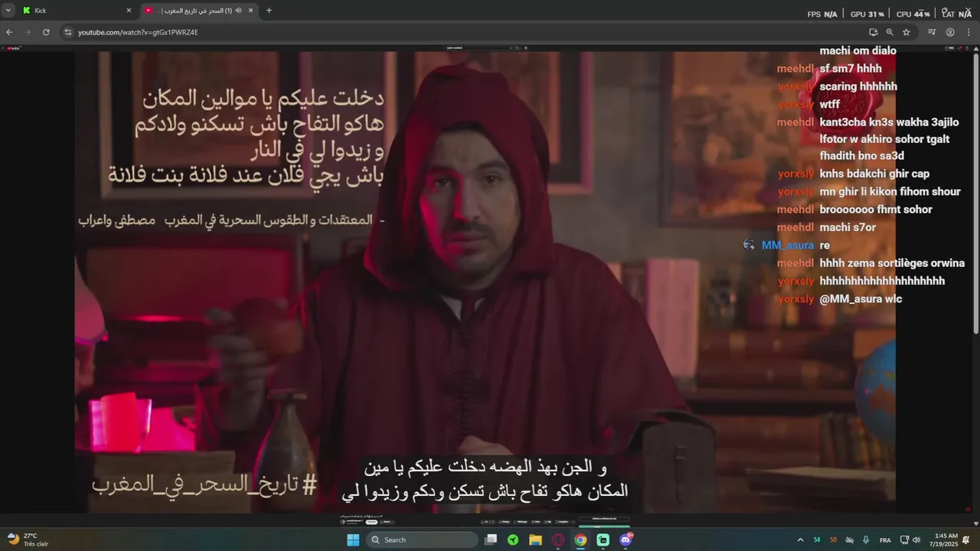Open Google Chrome from the taskbar
980x551 pixels.
pos(580,540)
